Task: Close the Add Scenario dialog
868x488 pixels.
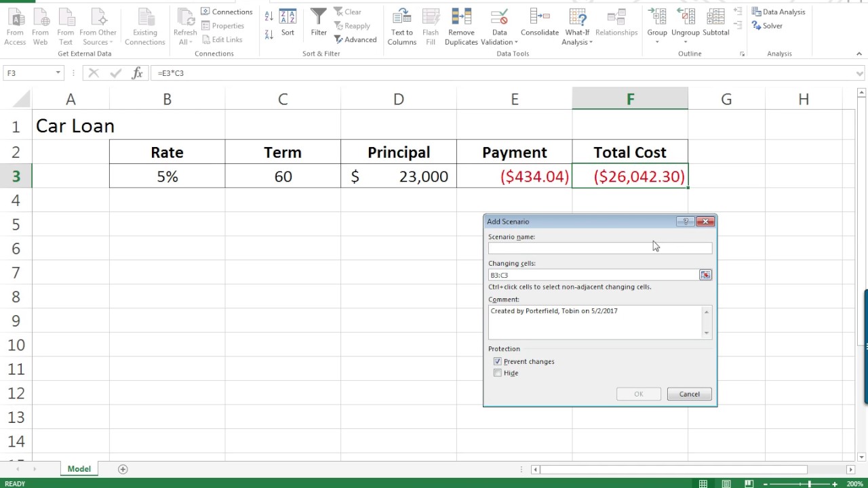Action: pyautogui.click(x=705, y=222)
